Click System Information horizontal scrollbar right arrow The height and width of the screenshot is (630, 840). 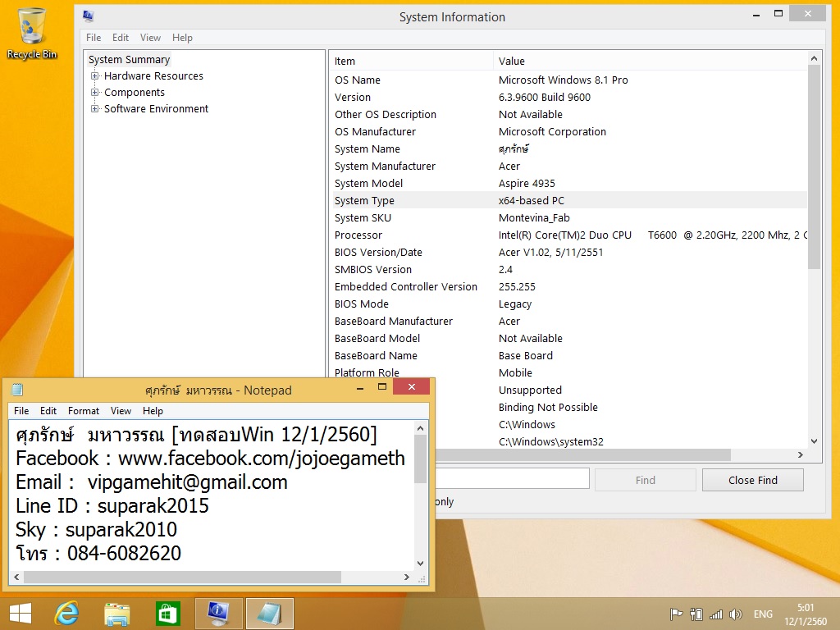pyautogui.click(x=801, y=454)
